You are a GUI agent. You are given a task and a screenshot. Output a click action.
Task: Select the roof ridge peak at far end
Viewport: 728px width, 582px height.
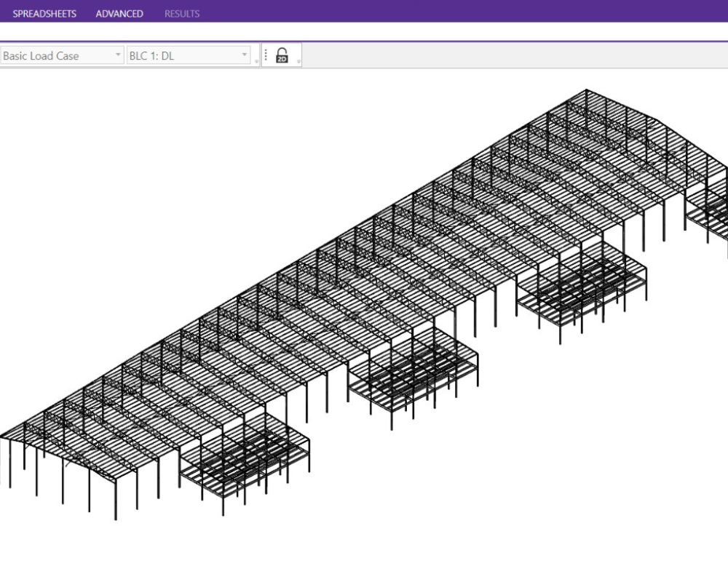(x=587, y=91)
